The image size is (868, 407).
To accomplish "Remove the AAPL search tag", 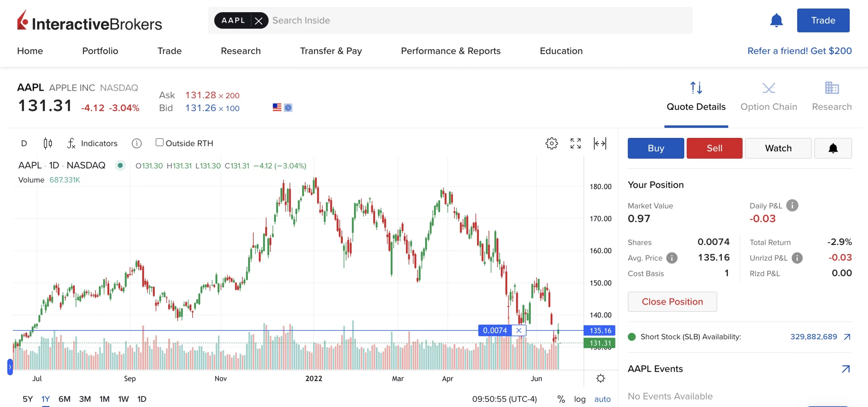I will 259,21.
